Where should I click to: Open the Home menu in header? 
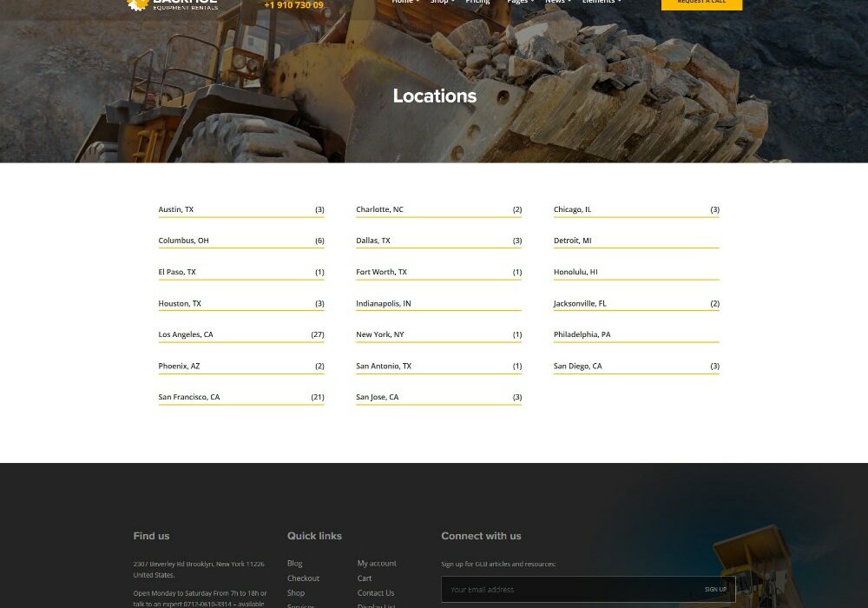coord(405,3)
